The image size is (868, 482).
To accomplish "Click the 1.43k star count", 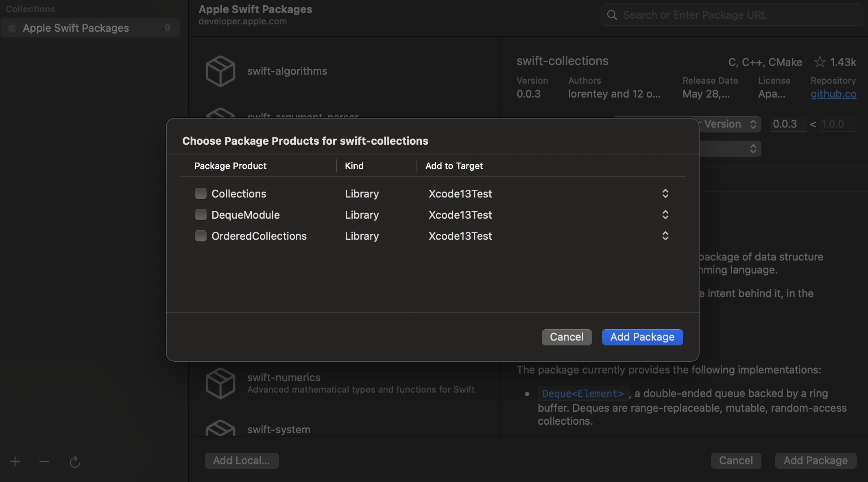I will click(x=843, y=62).
